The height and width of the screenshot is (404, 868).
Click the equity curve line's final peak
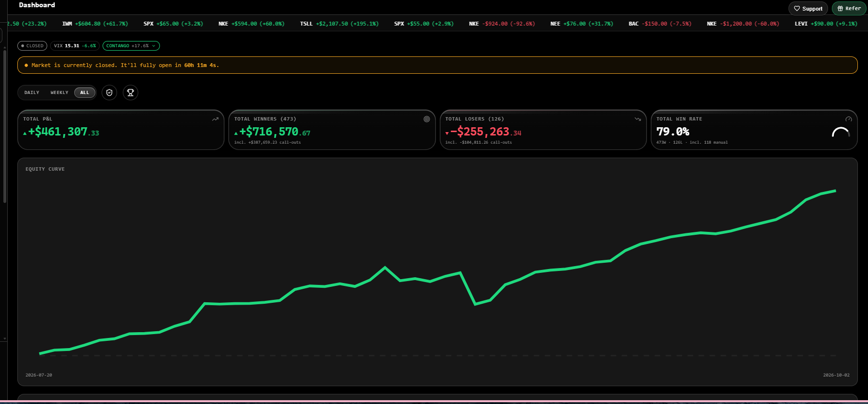(x=835, y=191)
